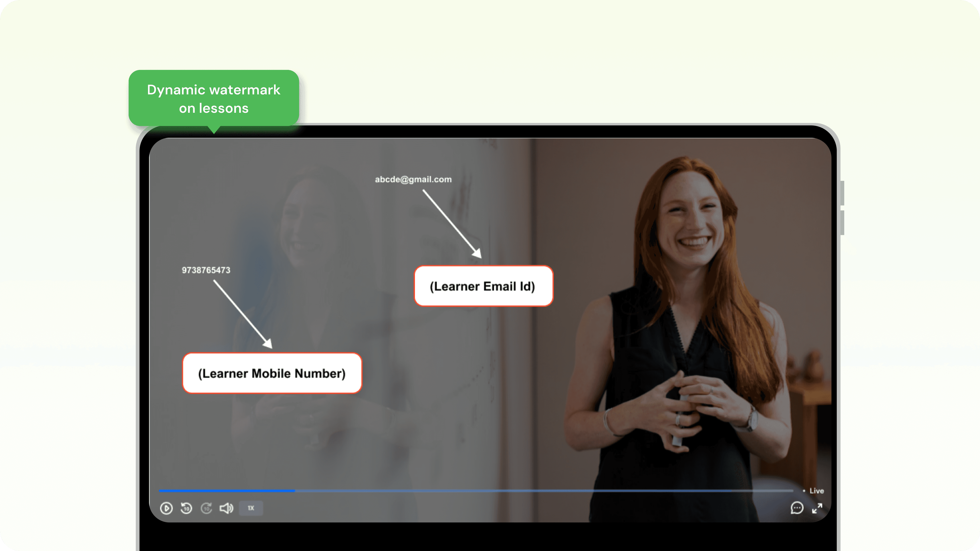Viewport: 980px width, 551px height.
Task: Click the 9738765473 watermark number
Action: (x=206, y=270)
